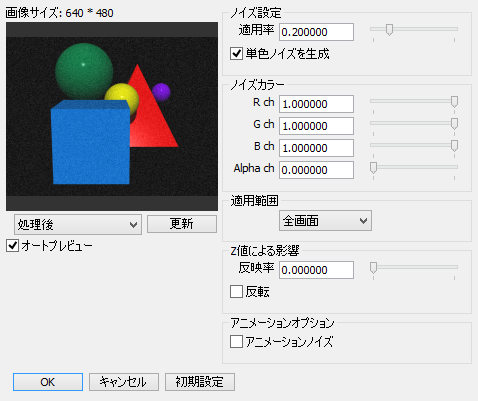Enable the アニメーションノイズ checkbox
This screenshot has height=401, width=478.
236,342
